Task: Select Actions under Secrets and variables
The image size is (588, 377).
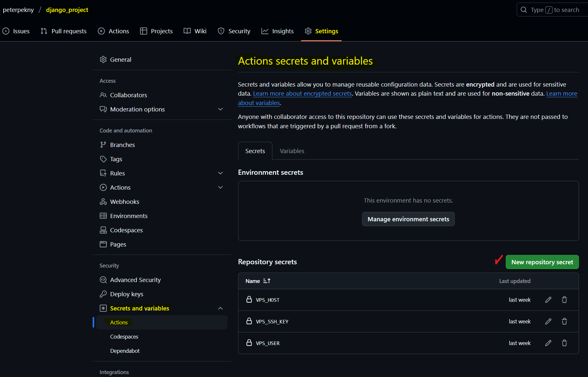Action: pyautogui.click(x=162, y=322)
